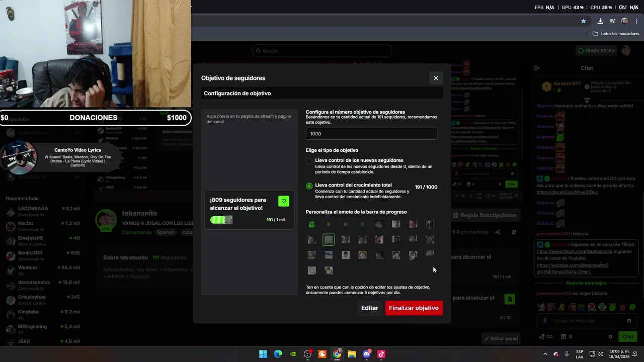The height and width of the screenshot is (362, 644).
Task: Open the emoji picker in chat input
Action: click(x=629, y=321)
